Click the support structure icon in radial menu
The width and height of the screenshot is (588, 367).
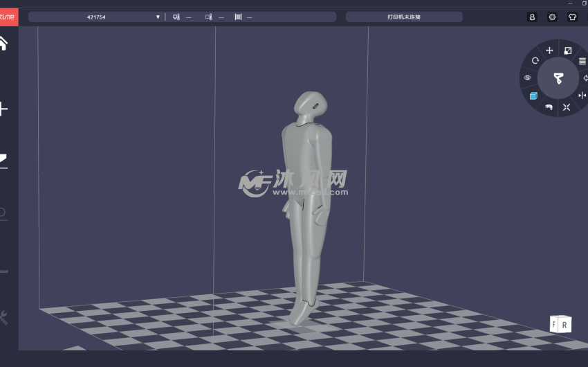(x=549, y=107)
